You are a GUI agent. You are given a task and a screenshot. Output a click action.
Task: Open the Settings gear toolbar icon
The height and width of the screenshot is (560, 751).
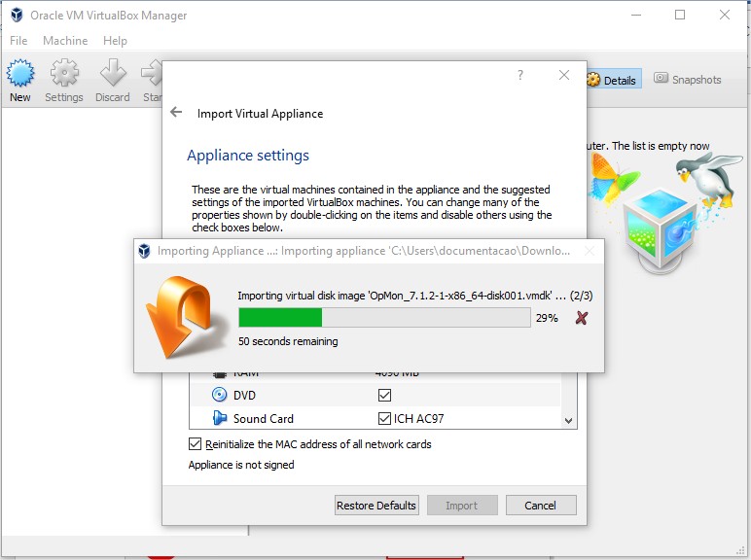click(64, 76)
